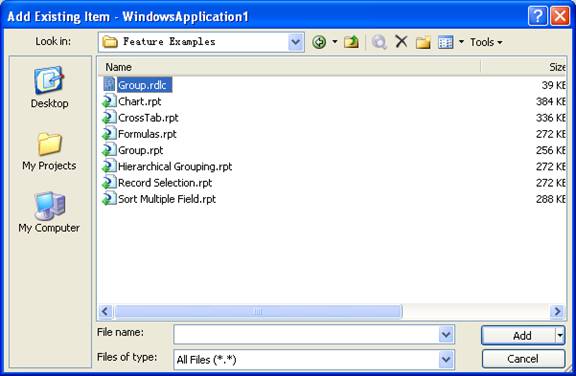Expand the File name dropdown arrow
Image resolution: width=576 pixels, height=376 pixels.
coord(446,335)
